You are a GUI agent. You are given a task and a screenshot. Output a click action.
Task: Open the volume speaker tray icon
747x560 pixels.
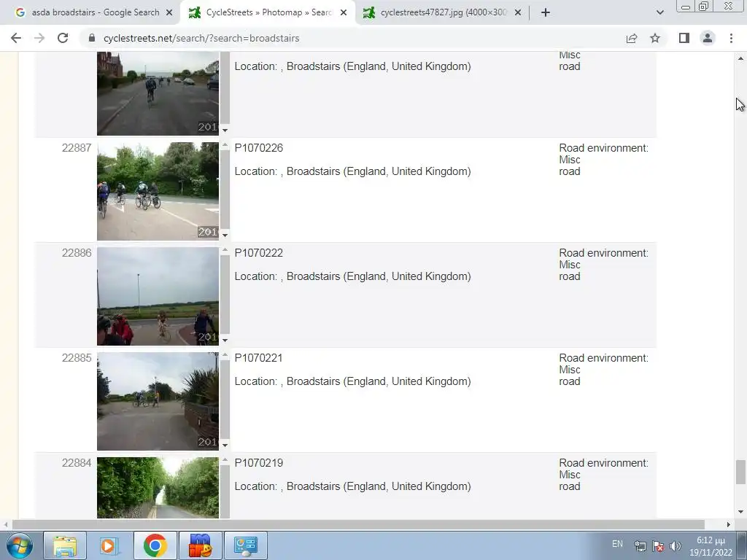tap(675, 546)
